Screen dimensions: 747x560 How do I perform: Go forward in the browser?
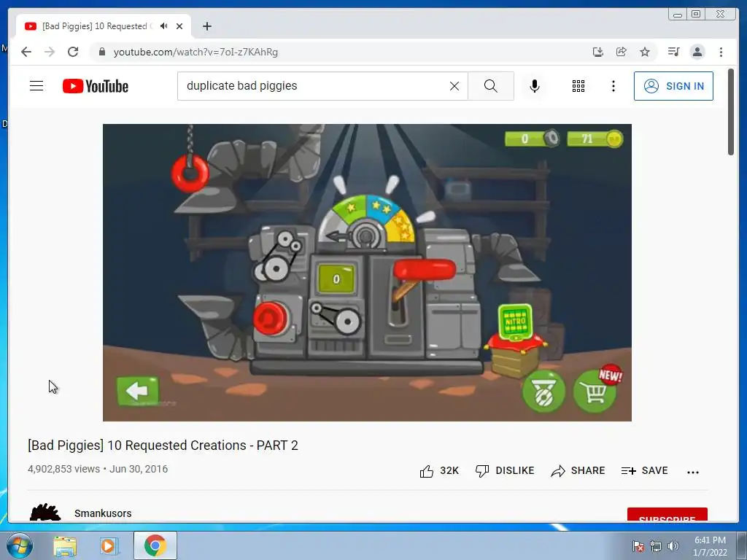(x=50, y=52)
